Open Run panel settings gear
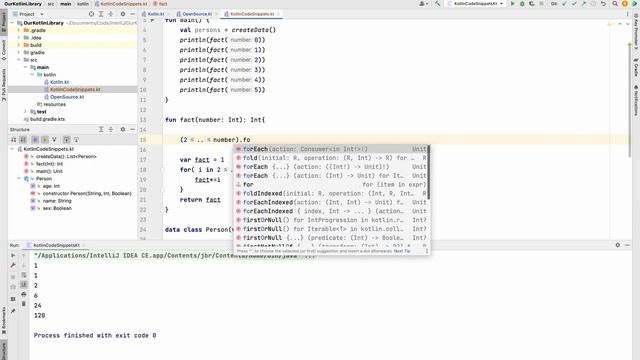 (618, 245)
